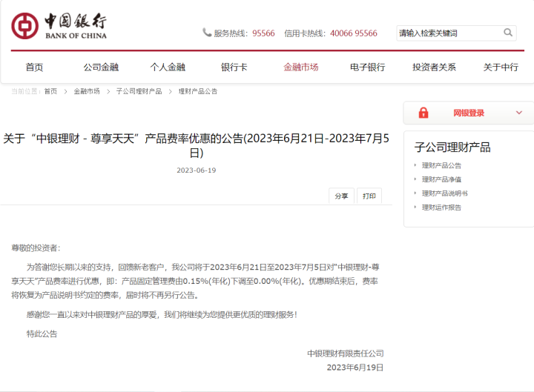
Task: Click the 特此公告 line
Action: coord(42,333)
